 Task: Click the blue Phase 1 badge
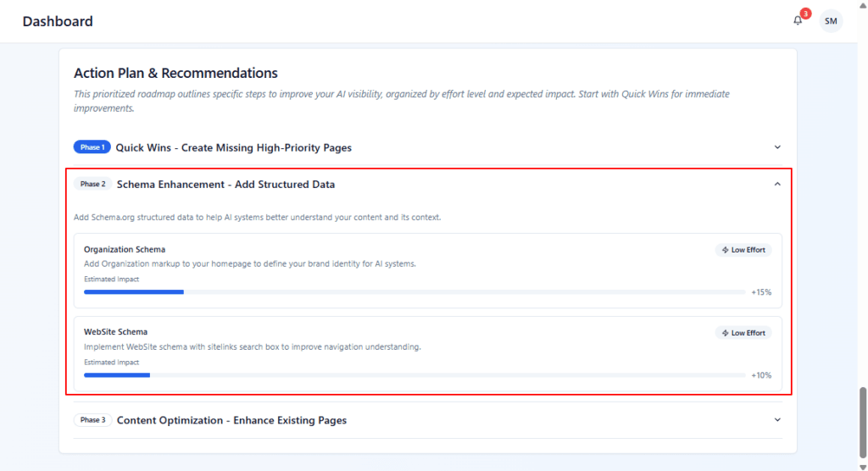pos(92,147)
